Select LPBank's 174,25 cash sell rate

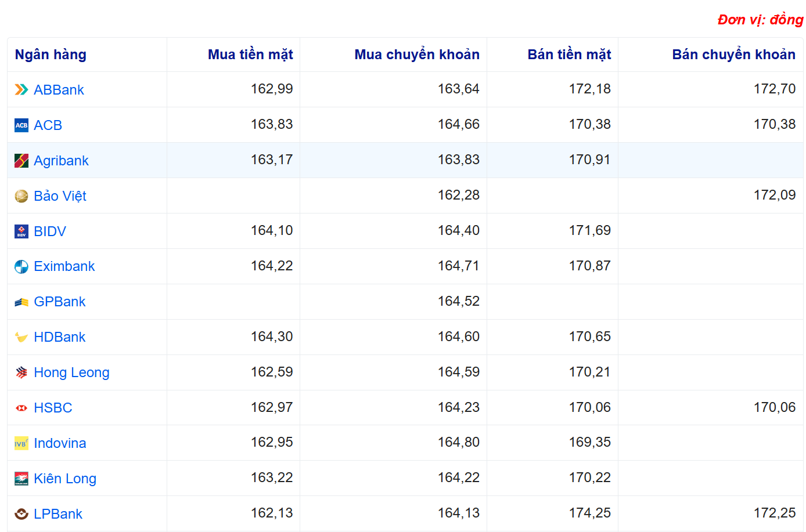[x=589, y=513]
